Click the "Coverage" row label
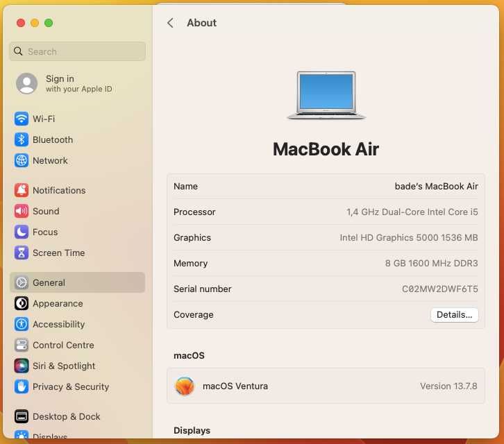Screen dimensions: 504x444 click(194, 315)
